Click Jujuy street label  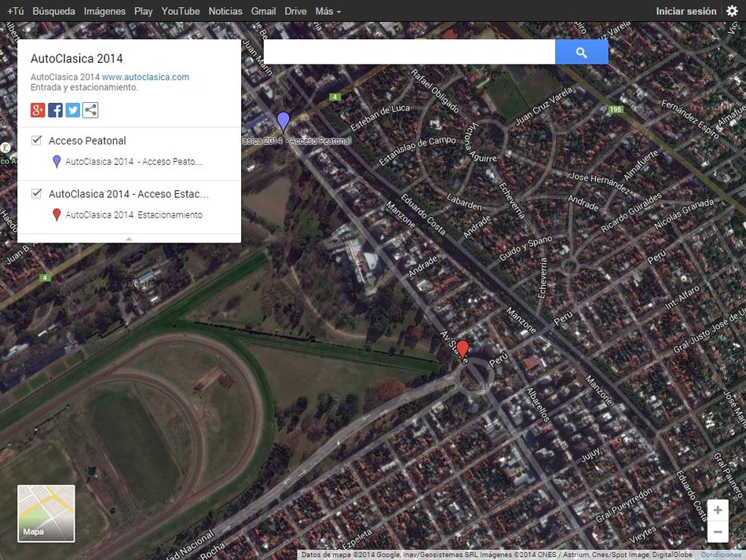click(x=591, y=455)
